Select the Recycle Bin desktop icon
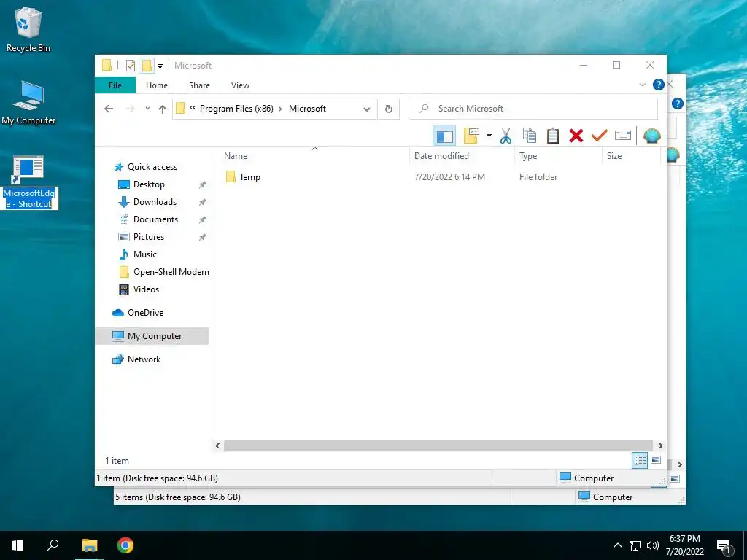 [x=28, y=29]
